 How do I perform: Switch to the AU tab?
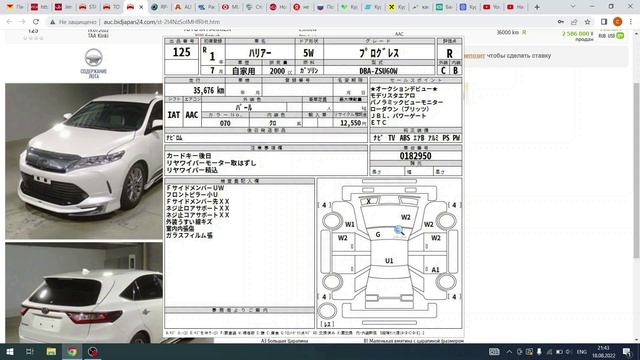[183, 7]
